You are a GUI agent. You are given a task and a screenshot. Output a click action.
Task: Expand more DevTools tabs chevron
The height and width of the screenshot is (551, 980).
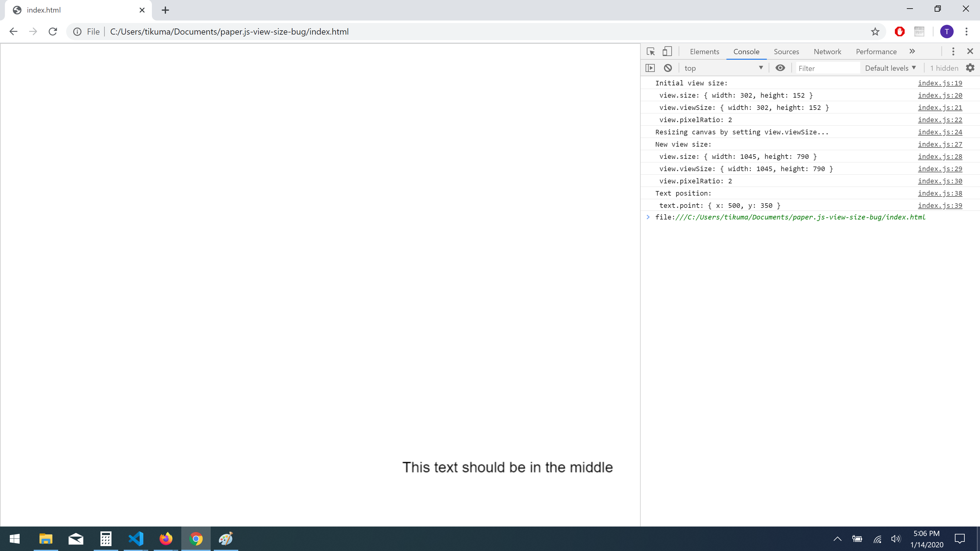coord(912,51)
